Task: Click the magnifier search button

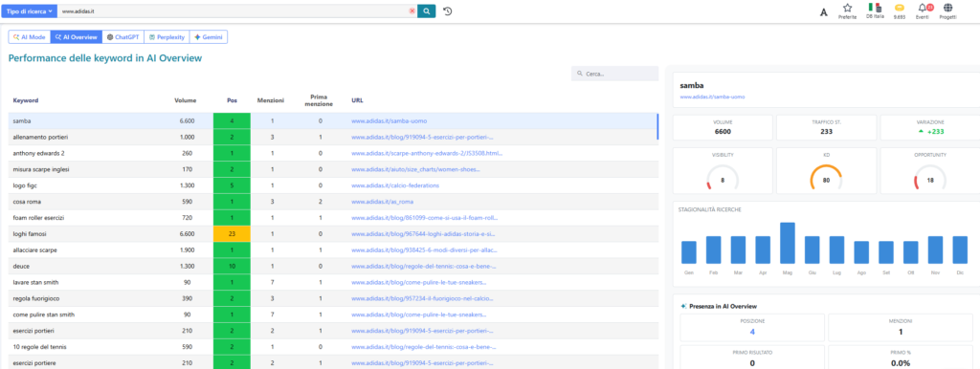Action: (x=427, y=11)
